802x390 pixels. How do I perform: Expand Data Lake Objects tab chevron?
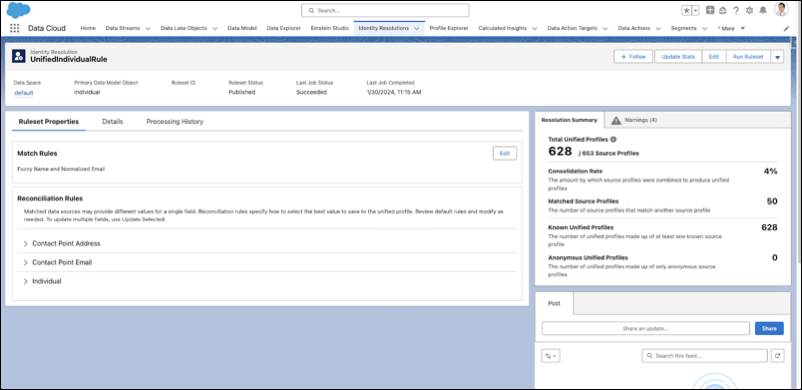tap(215, 29)
